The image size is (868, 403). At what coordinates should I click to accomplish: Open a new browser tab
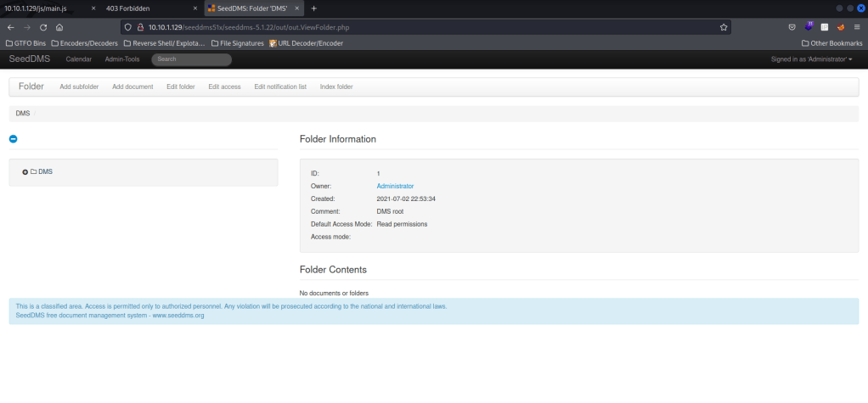point(313,8)
